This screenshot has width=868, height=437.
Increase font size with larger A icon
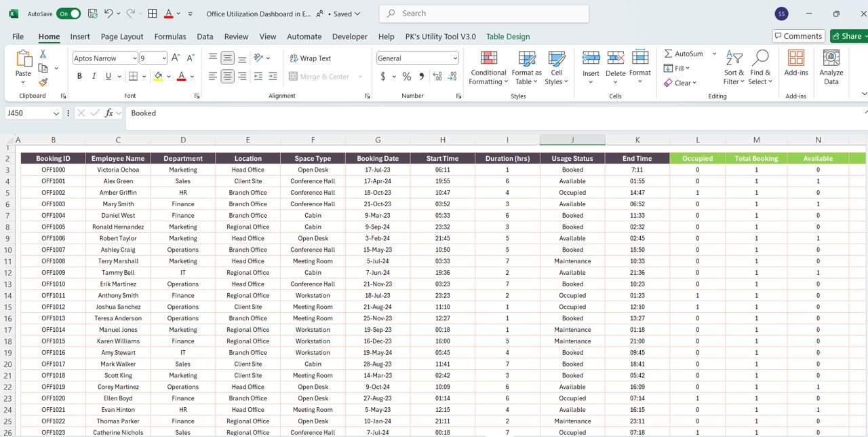[176, 58]
